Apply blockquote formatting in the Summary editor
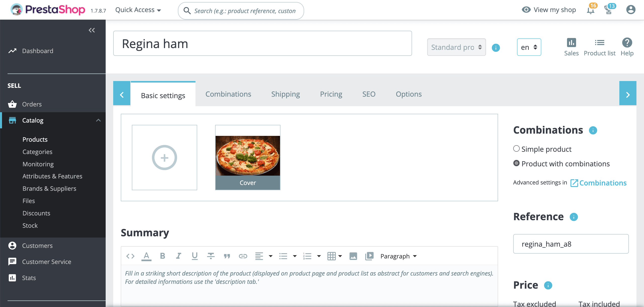 [227, 256]
